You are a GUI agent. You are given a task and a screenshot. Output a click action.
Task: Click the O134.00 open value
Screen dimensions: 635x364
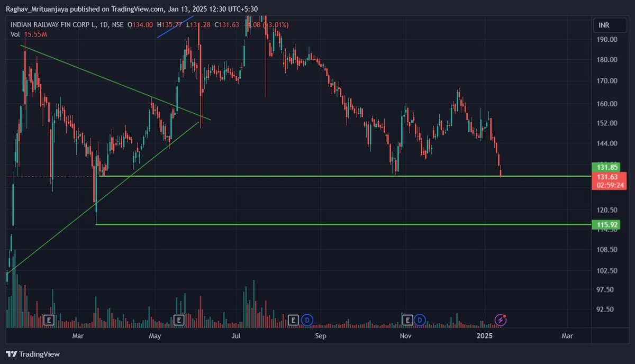(140, 25)
